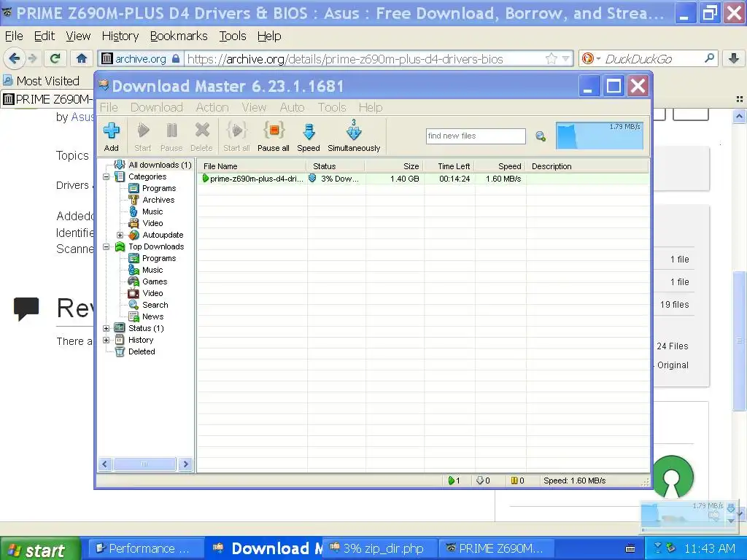Image resolution: width=747 pixels, height=560 pixels.
Task: Expand the Status (1) tree node
Action: click(107, 329)
